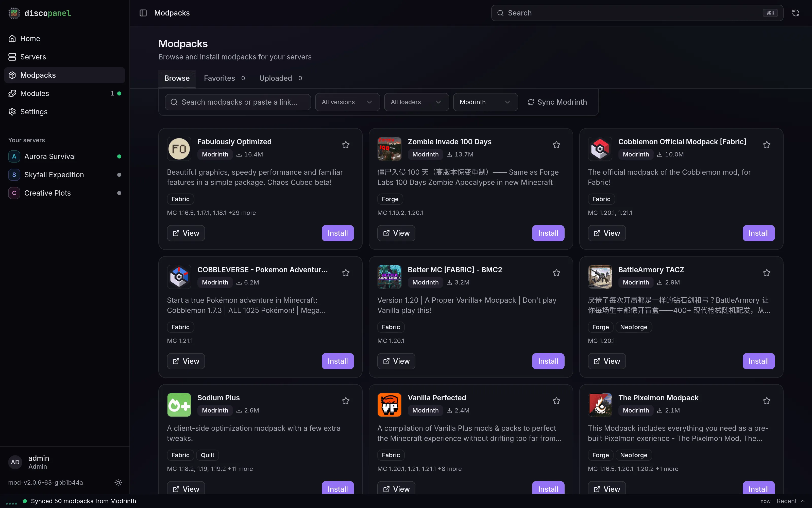812x508 pixels.
Task: Favorite Sodium Plus with star icon
Action: [346, 401]
